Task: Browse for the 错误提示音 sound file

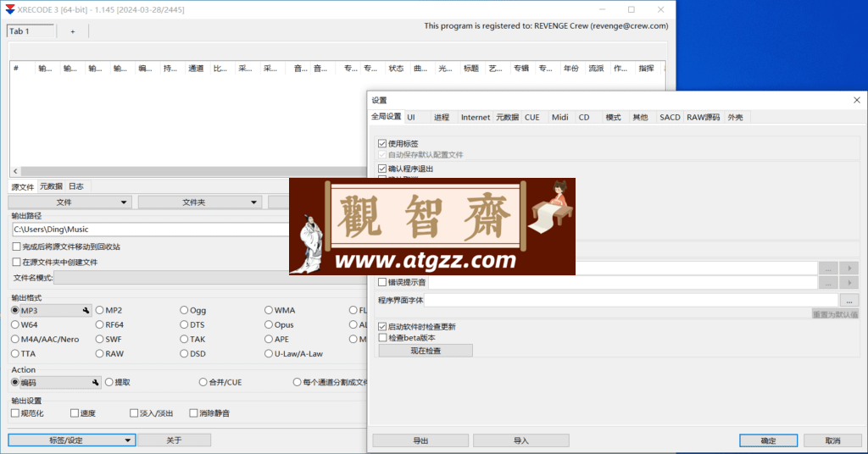Action: (x=828, y=283)
